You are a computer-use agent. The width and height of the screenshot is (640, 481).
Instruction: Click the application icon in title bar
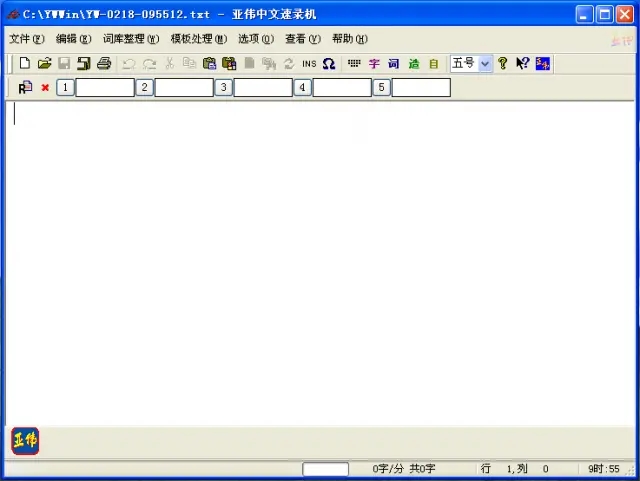pyautogui.click(x=13, y=15)
